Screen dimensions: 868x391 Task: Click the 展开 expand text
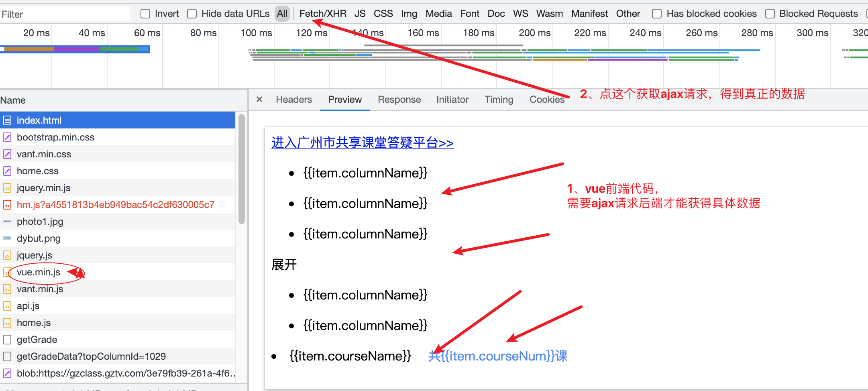click(284, 265)
